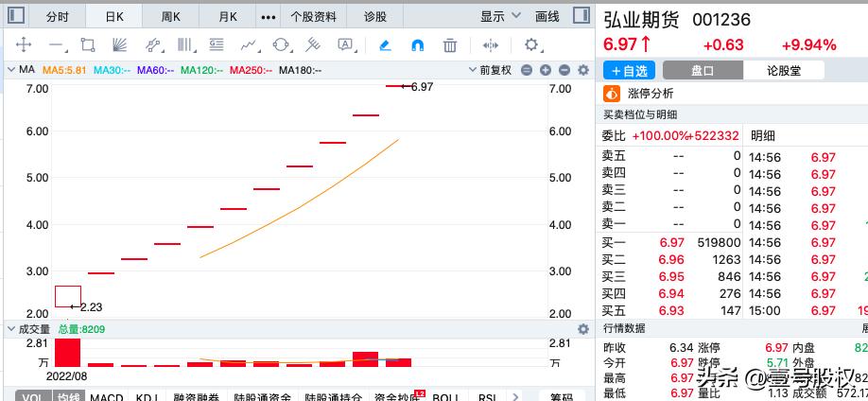Select the text annotation tool
The image size is (868, 401).
coord(345,44)
